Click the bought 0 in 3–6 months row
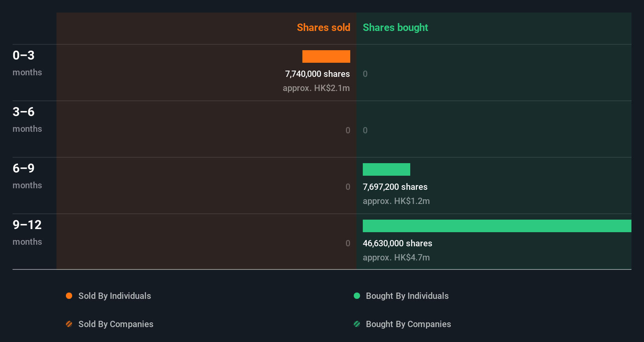The image size is (644, 342). pyautogui.click(x=365, y=130)
